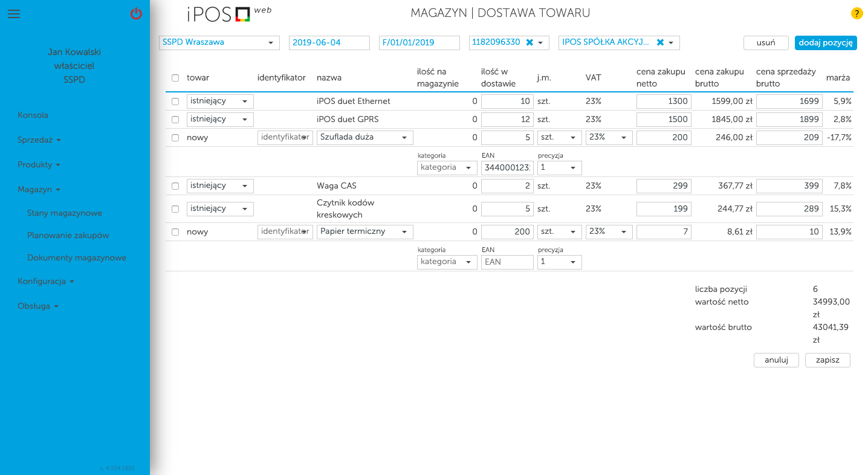Click the zapisz button

[x=828, y=360]
